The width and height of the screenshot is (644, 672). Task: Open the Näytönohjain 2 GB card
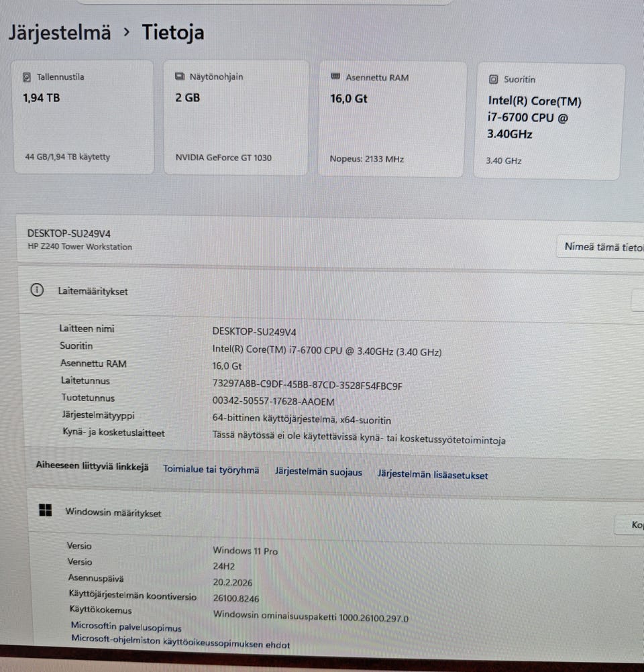[236, 117]
